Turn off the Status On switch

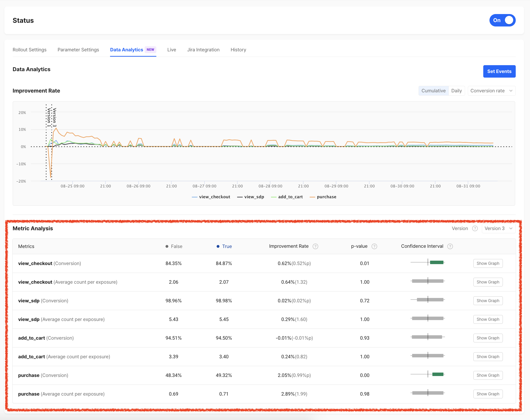pos(502,20)
